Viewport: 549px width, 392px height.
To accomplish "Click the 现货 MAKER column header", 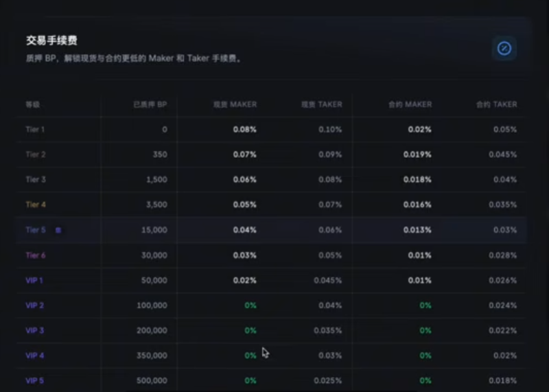I will click(235, 104).
